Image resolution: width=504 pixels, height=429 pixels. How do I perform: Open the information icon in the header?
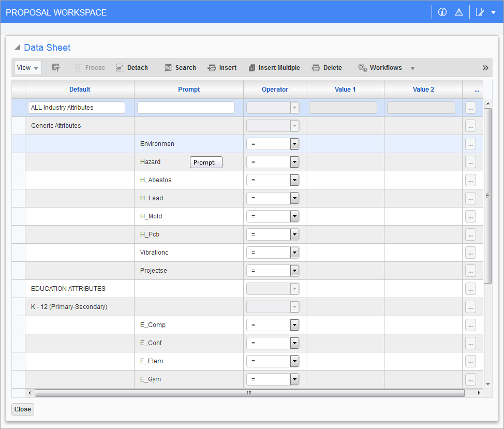click(442, 11)
